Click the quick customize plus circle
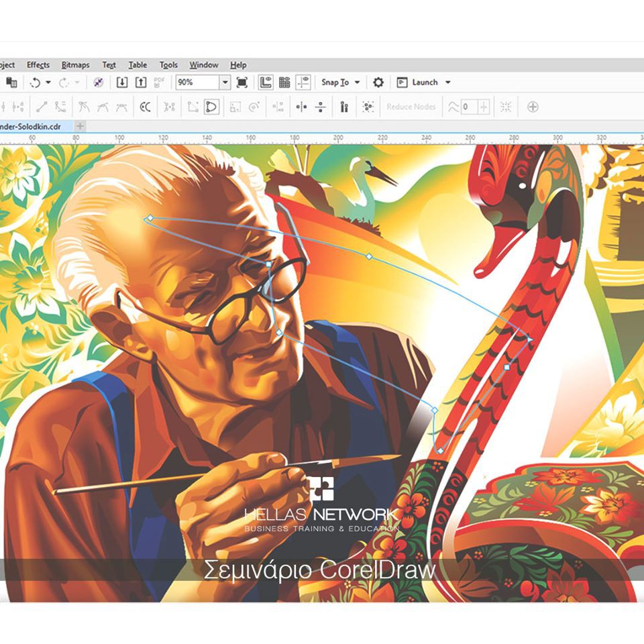 pos(533,107)
